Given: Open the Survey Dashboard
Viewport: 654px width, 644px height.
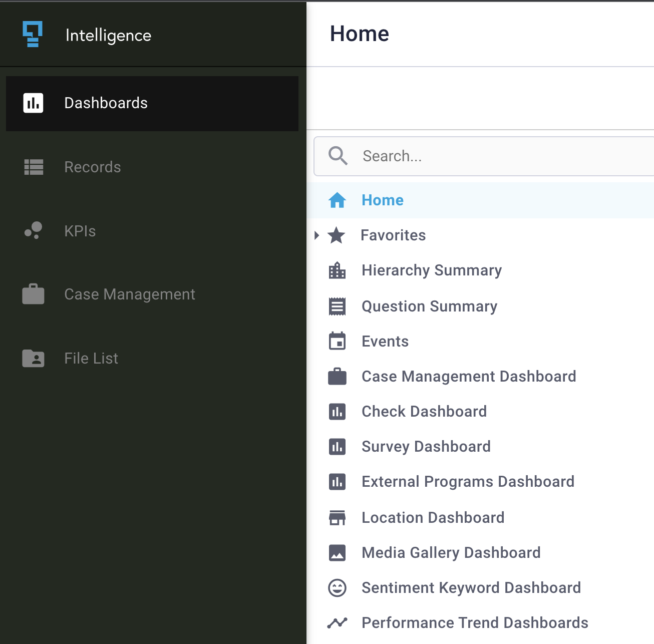Looking at the screenshot, I should click(x=425, y=447).
